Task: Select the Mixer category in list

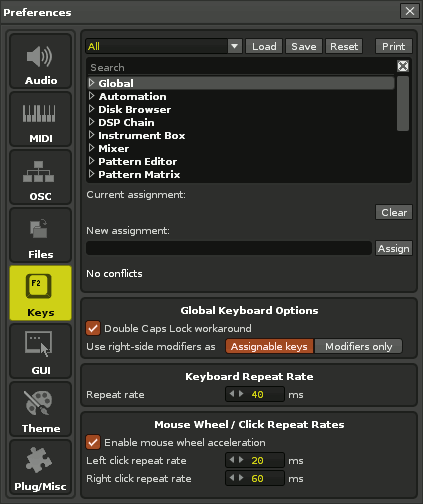Action: click(113, 148)
